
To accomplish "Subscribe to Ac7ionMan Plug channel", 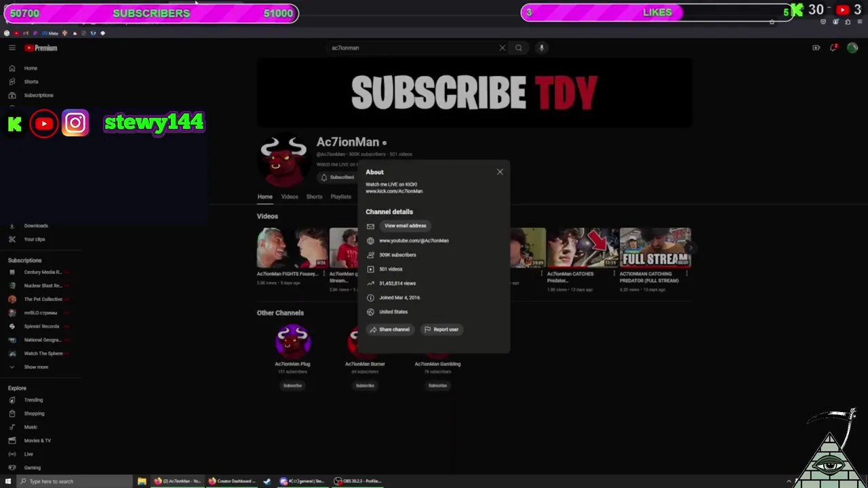I will pos(292,386).
